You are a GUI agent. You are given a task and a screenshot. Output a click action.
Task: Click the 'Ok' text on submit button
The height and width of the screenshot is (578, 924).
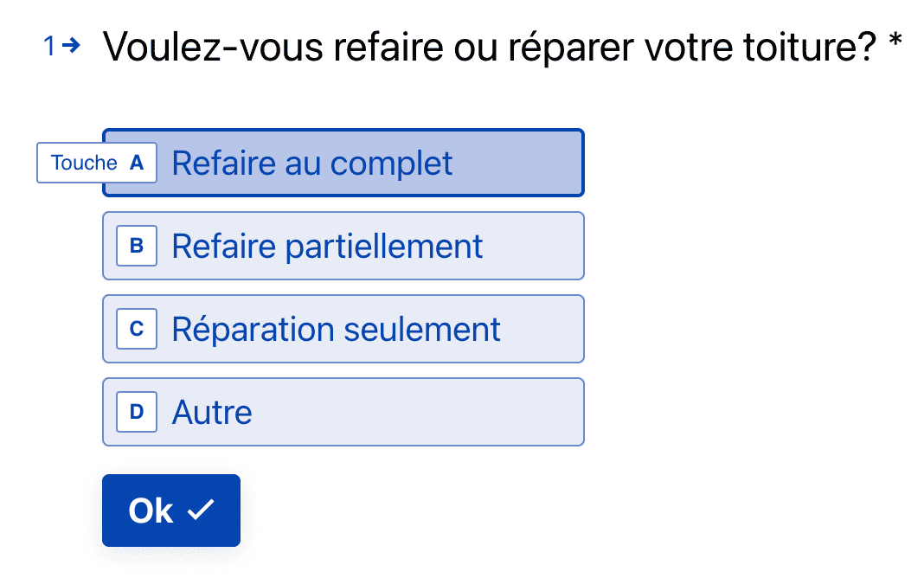point(151,511)
